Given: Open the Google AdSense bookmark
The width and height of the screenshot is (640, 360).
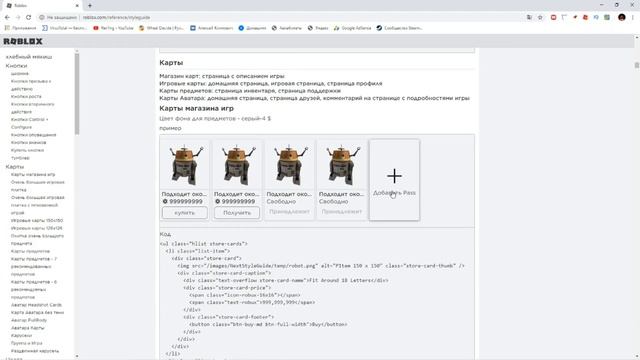Looking at the screenshot, I should point(352,28).
